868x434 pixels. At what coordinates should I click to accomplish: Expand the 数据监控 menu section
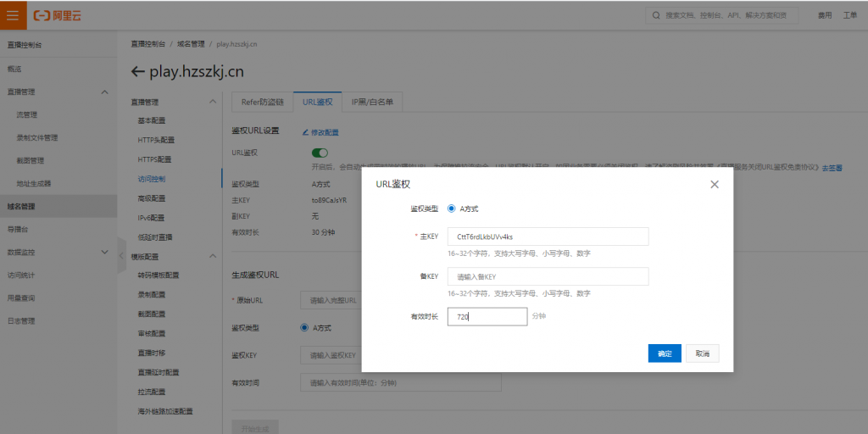[x=104, y=252]
